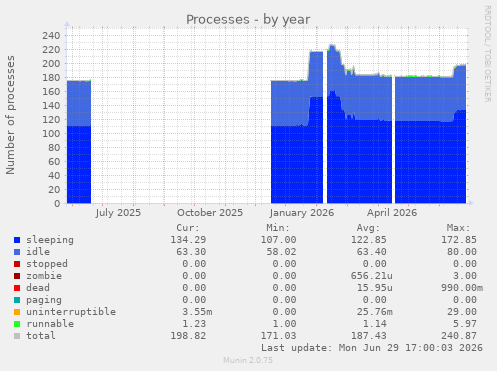The image size is (497, 371).
Task: Click dead average value 15.95u
Action: 375,288
